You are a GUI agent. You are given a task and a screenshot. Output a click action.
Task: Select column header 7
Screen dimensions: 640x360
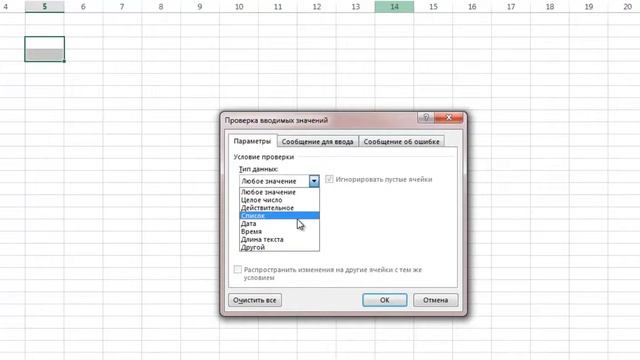click(x=122, y=7)
